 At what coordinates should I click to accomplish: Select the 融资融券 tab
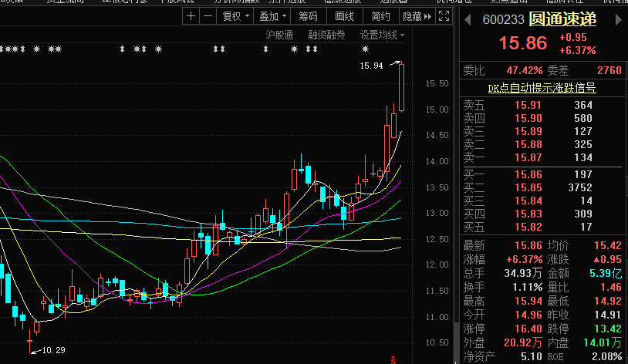click(x=326, y=35)
